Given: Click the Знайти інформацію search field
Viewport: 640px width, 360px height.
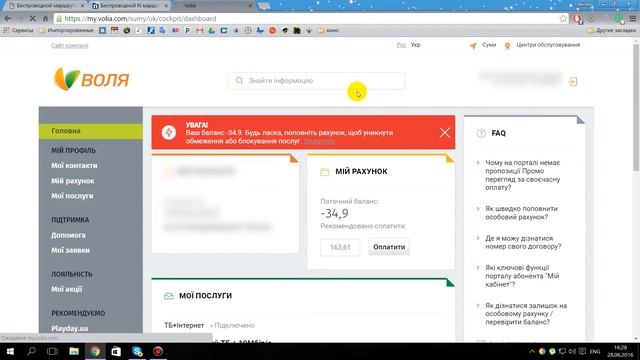Looking at the screenshot, I should [316, 81].
